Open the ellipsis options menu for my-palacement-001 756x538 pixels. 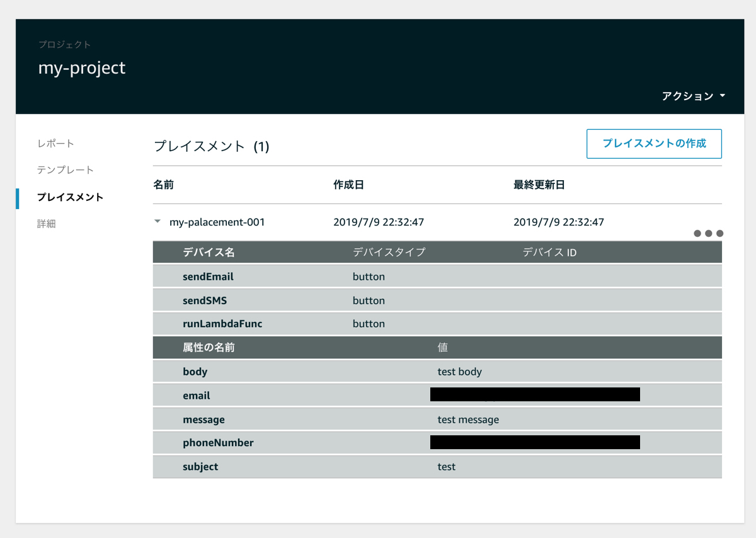708,232
